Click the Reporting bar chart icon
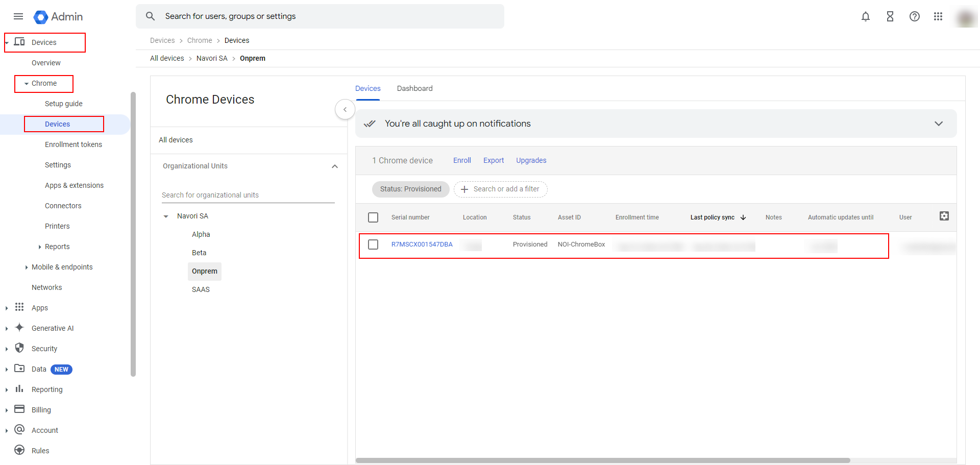This screenshot has width=980, height=465. pyautogui.click(x=19, y=388)
